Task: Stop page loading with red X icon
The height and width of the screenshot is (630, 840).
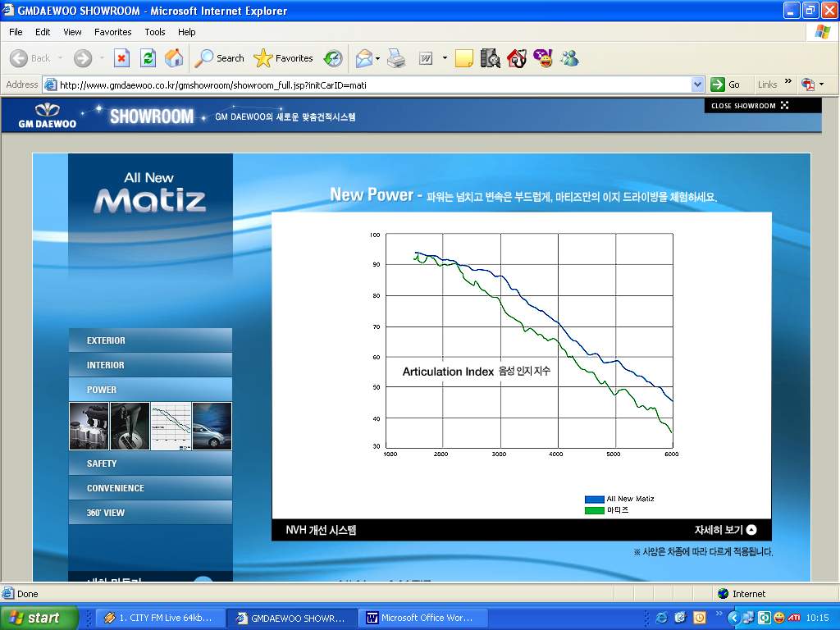Action: click(x=121, y=58)
